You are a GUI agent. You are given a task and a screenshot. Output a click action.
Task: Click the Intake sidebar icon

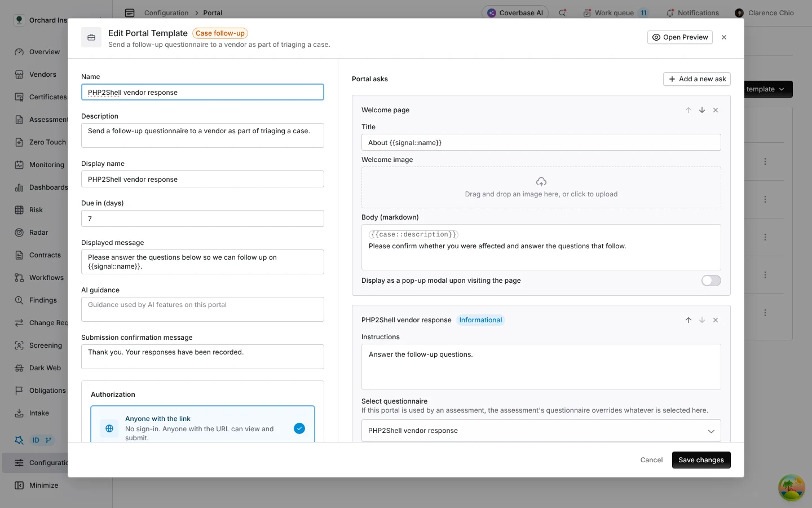coord(19,413)
